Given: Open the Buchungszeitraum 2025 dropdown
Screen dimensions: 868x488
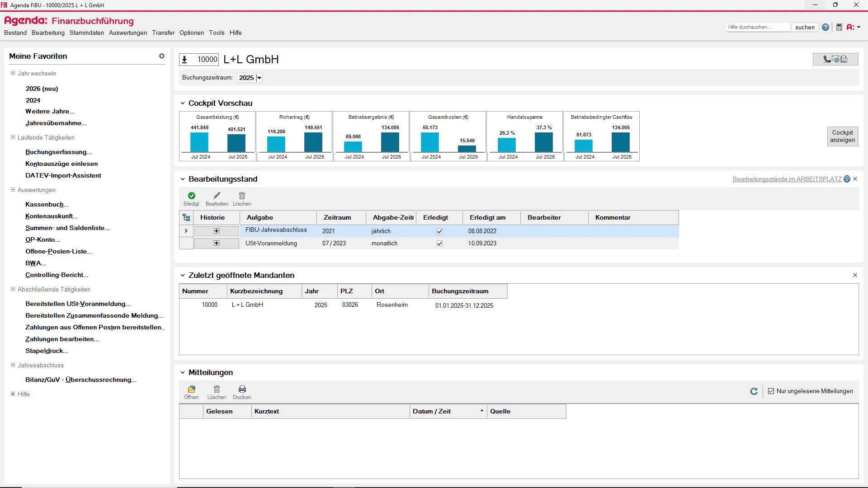Looking at the screenshot, I should coord(259,78).
